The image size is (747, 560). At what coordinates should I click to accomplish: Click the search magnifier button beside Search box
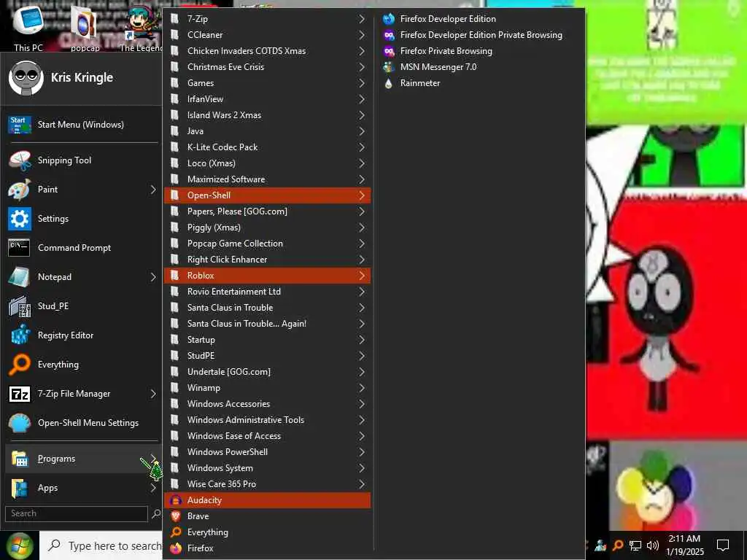point(156,514)
